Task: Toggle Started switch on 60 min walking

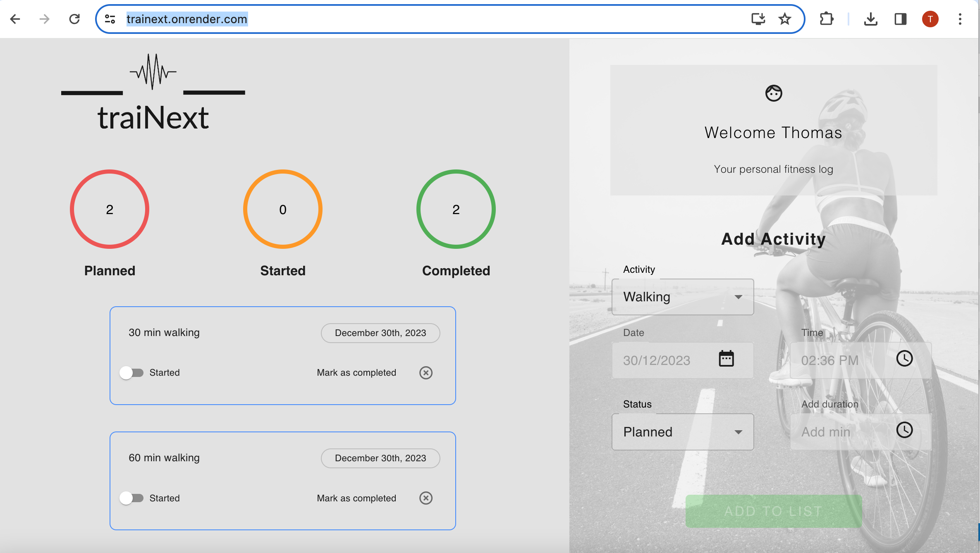Action: click(131, 498)
